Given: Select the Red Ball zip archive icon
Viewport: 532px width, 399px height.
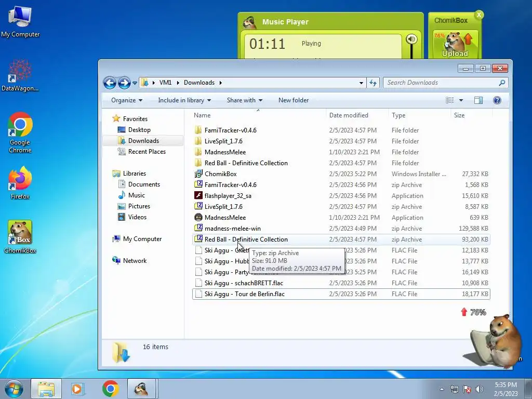Looking at the screenshot, I should 198,239.
